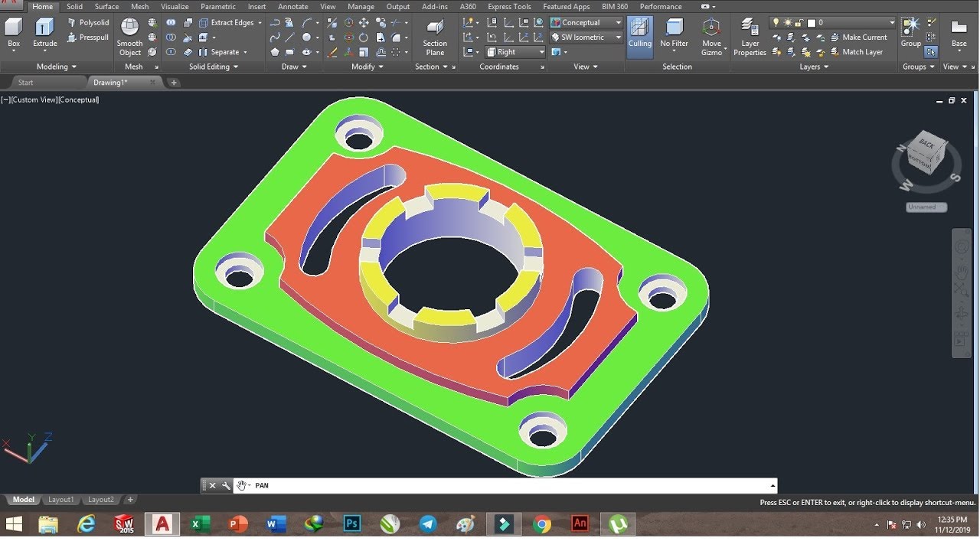Open the SW Isometric view dropdown
The image size is (980, 551).
pyautogui.click(x=586, y=37)
